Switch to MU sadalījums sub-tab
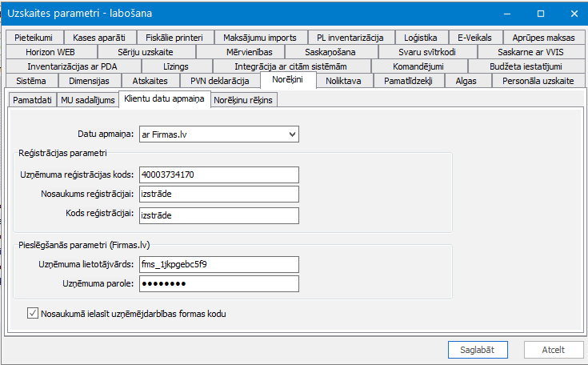 (x=88, y=100)
